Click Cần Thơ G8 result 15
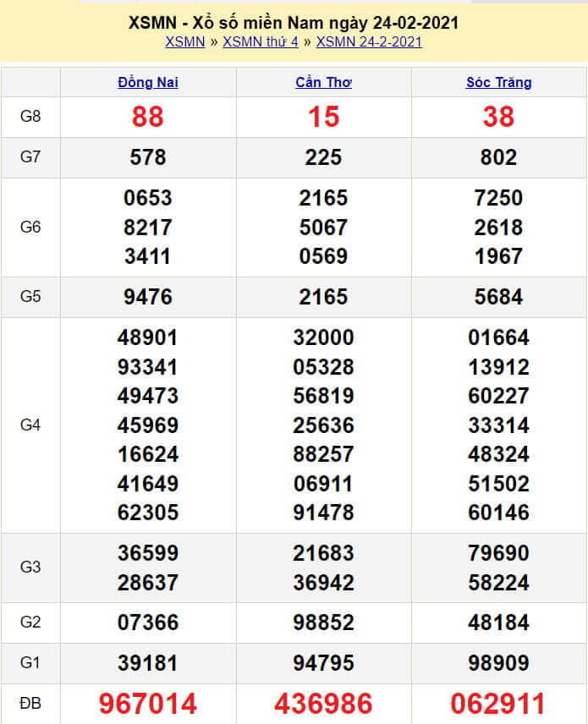588x724 pixels. (x=323, y=117)
